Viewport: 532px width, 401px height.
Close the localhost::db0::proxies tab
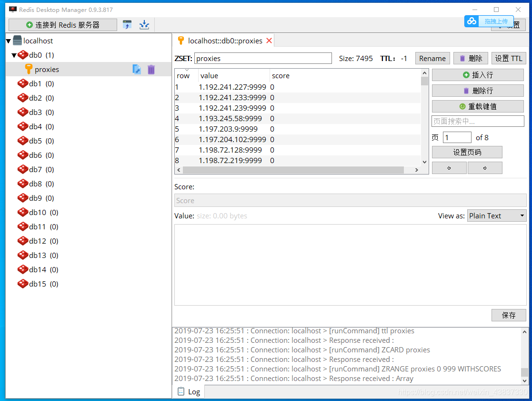269,41
